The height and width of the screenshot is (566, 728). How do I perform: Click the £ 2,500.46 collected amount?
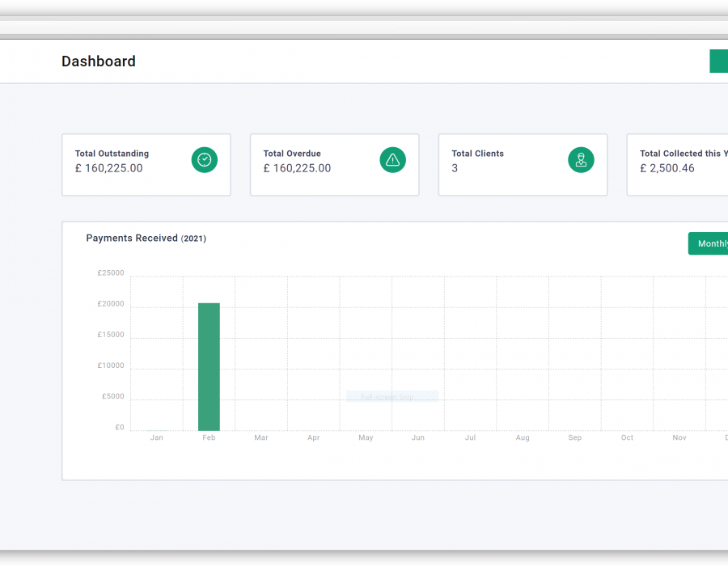click(667, 169)
